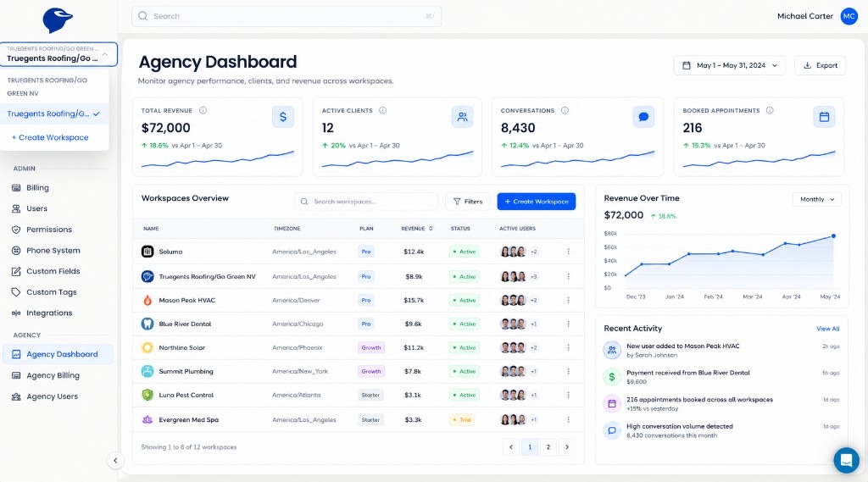Click calendar icon on Booked Appointments card
The image size is (868, 482).
(824, 117)
